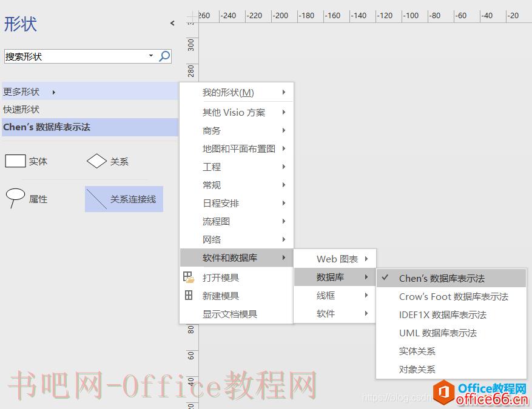Select the Chen's 数据库表示法 stencil title

90,127
